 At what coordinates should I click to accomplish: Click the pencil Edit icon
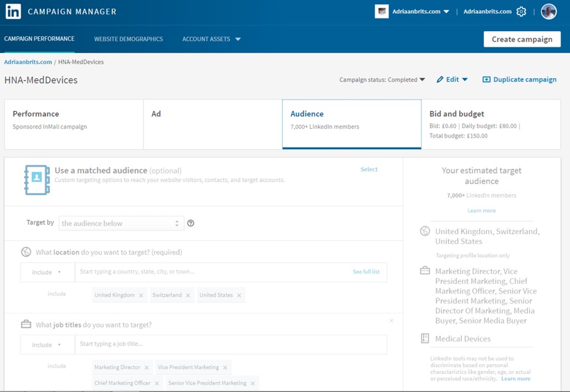coord(440,79)
